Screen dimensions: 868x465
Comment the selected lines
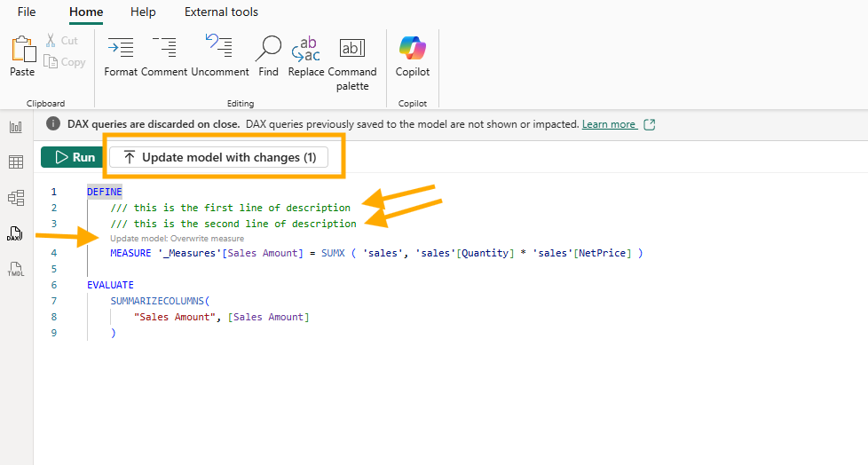click(x=164, y=56)
